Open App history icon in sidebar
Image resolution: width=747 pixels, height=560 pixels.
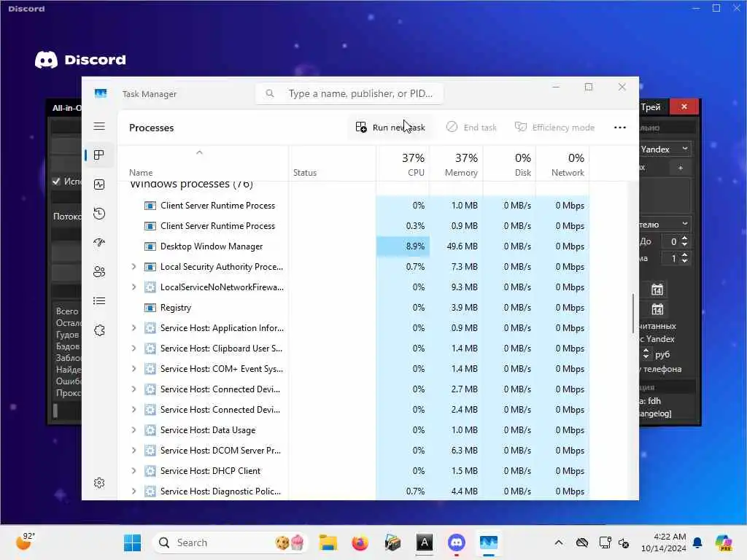coord(99,214)
